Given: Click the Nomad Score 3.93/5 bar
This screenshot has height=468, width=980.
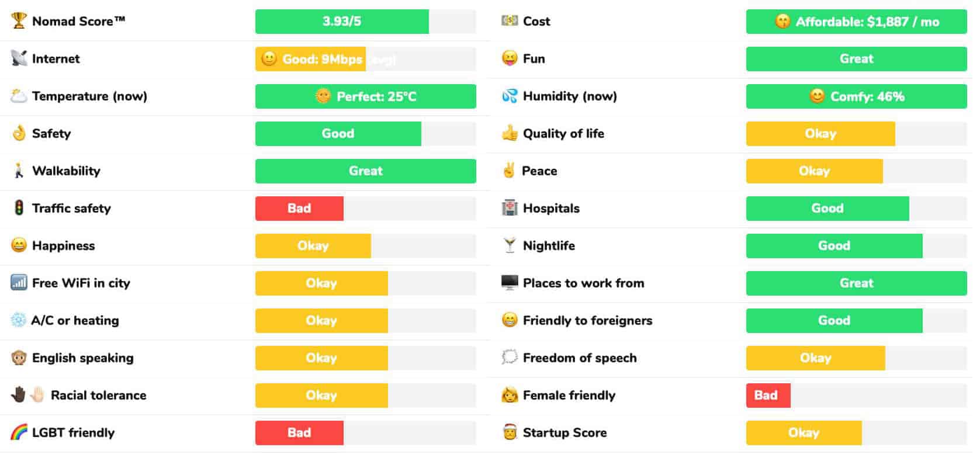Looking at the screenshot, I should click(366, 22).
